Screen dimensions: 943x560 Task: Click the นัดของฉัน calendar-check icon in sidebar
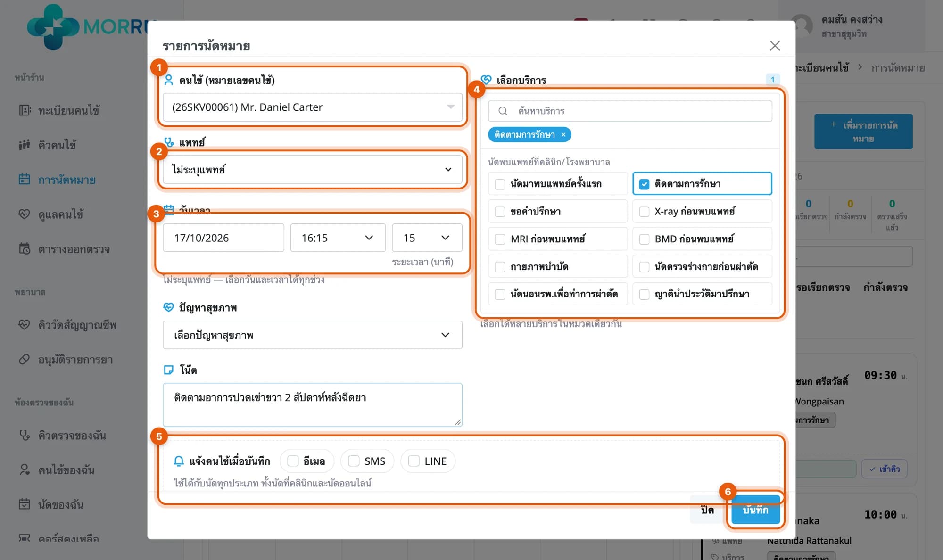pyautogui.click(x=25, y=504)
